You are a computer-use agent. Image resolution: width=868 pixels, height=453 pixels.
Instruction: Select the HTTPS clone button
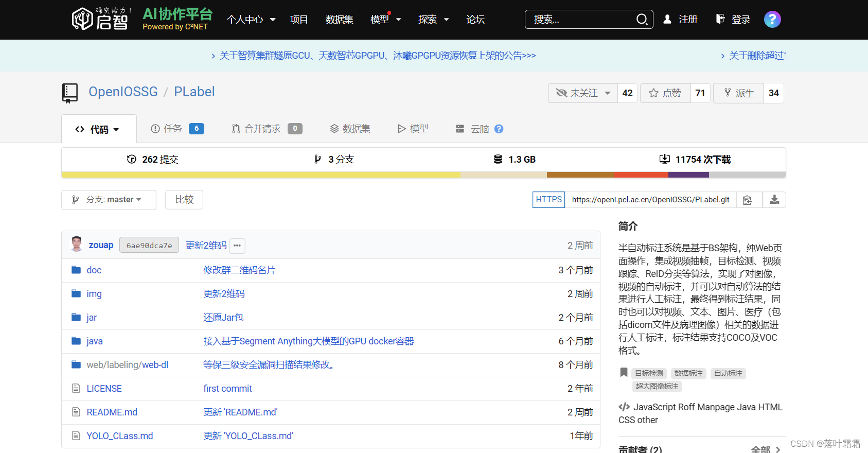pos(548,200)
